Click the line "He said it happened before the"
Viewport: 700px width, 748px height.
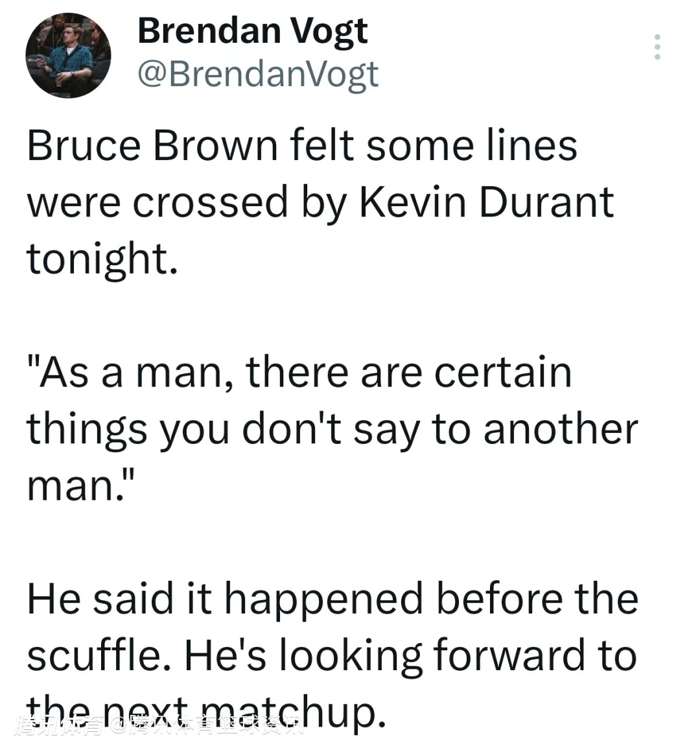pyautogui.click(x=332, y=598)
